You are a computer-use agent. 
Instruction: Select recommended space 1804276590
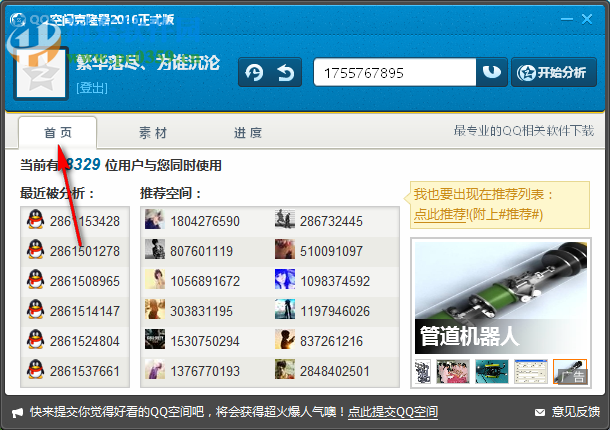(205, 221)
